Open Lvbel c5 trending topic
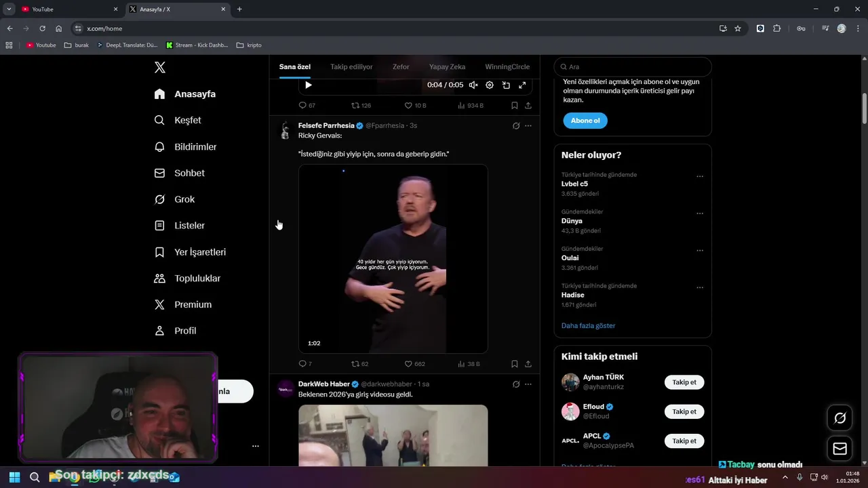The image size is (868, 488). [574, 184]
